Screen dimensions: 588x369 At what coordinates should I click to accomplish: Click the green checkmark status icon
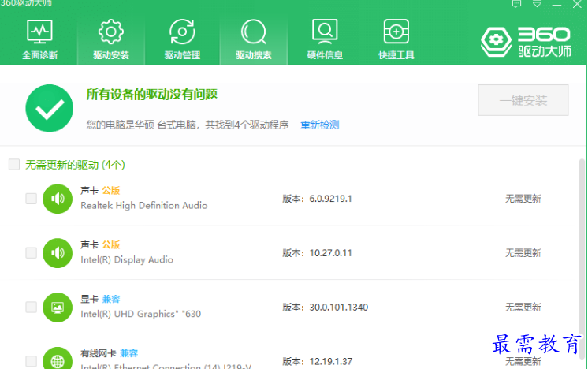50,108
